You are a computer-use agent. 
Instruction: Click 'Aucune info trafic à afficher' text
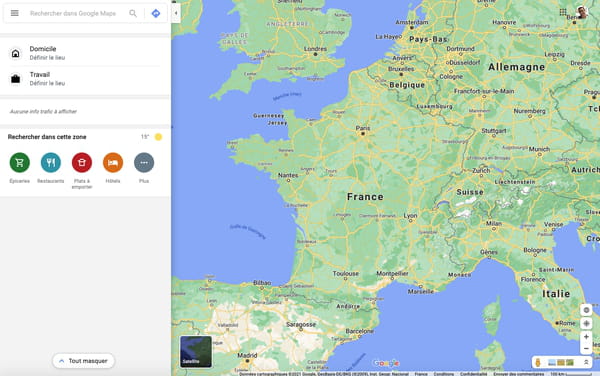coord(43,111)
